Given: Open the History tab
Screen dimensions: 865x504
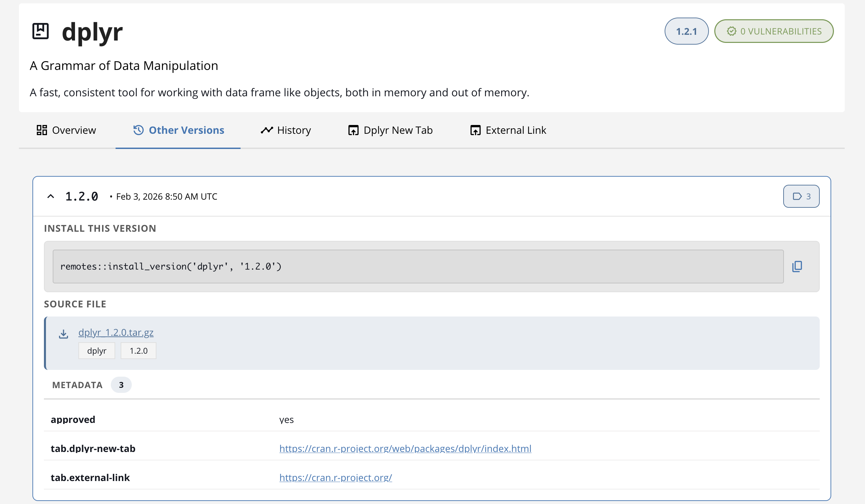Looking at the screenshot, I should 286,130.
